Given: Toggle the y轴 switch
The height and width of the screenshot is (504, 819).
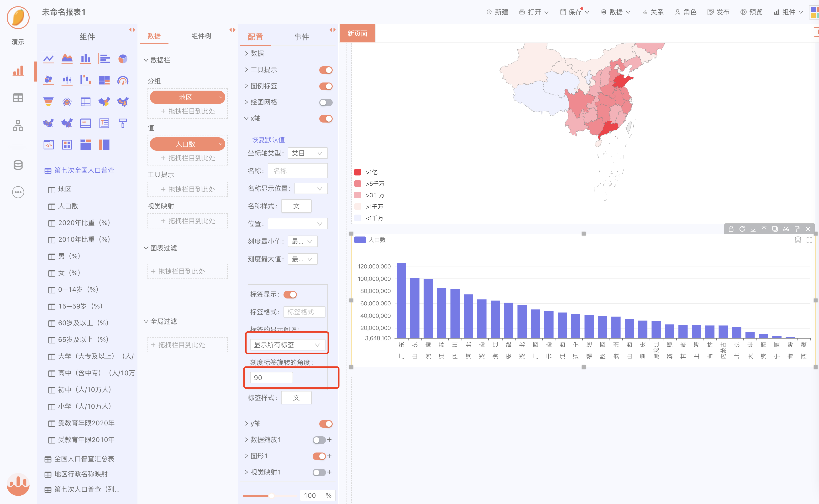Looking at the screenshot, I should pyautogui.click(x=326, y=424).
